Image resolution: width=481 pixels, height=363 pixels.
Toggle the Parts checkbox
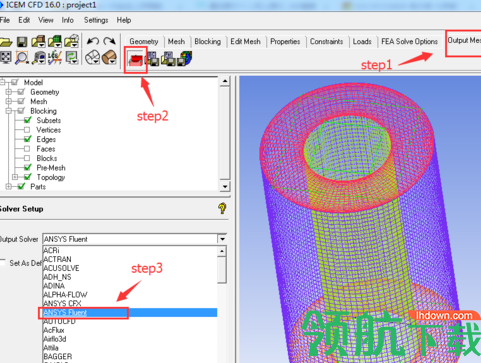tap(21, 186)
